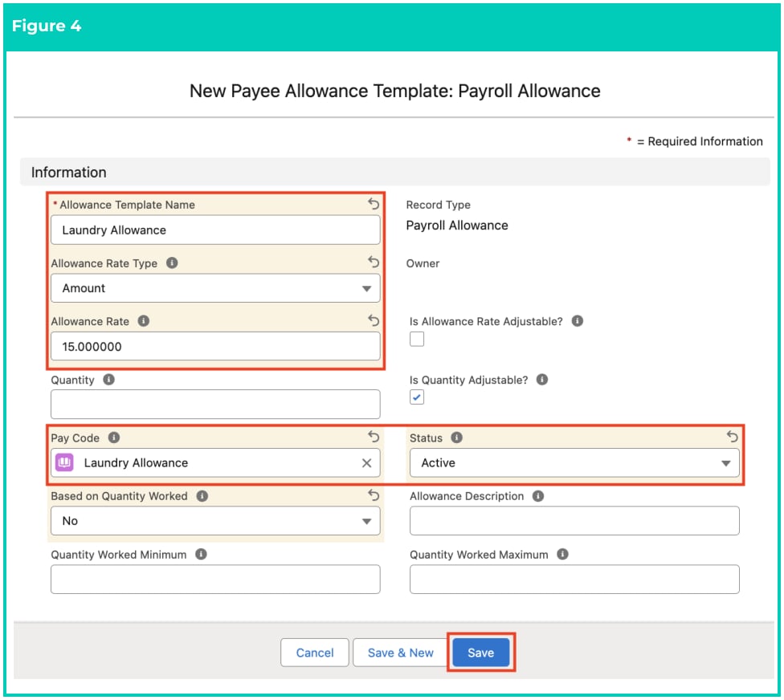784x700 pixels.
Task: Open Quantity Worked Minimum help icon
Action: point(201,554)
